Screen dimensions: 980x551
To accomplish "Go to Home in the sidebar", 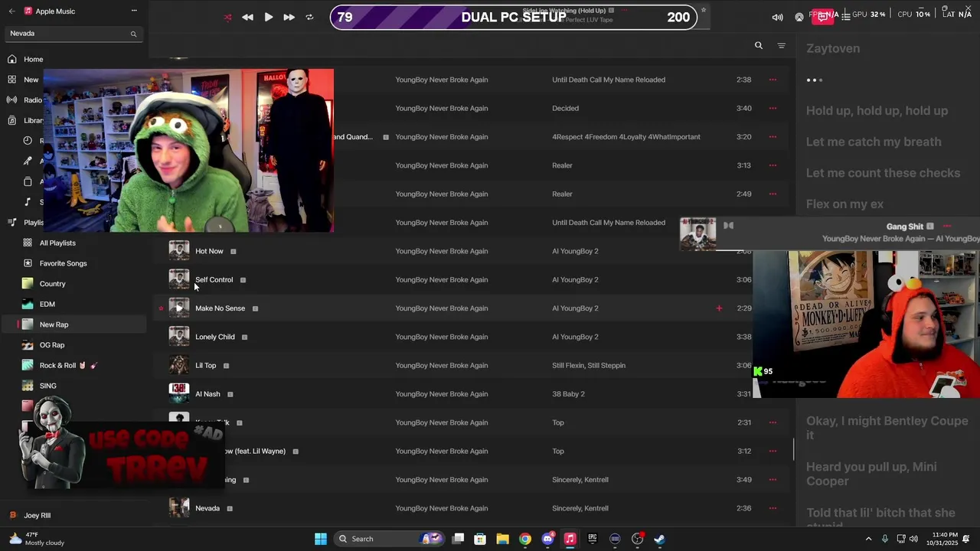I will (x=33, y=59).
